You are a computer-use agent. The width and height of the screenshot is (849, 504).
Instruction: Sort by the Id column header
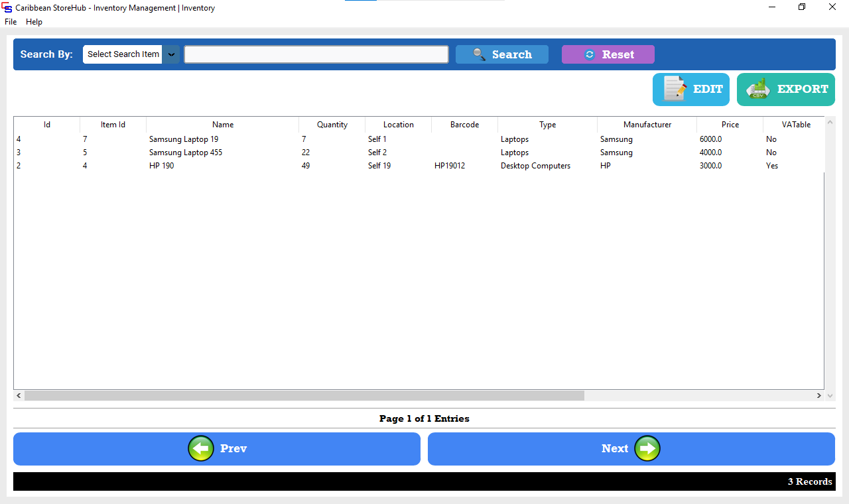click(47, 125)
